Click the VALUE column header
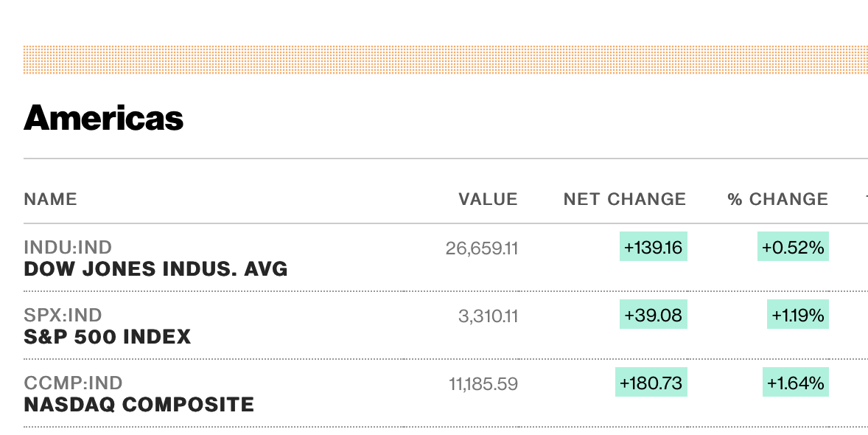This screenshot has height=435, width=868. [489, 199]
